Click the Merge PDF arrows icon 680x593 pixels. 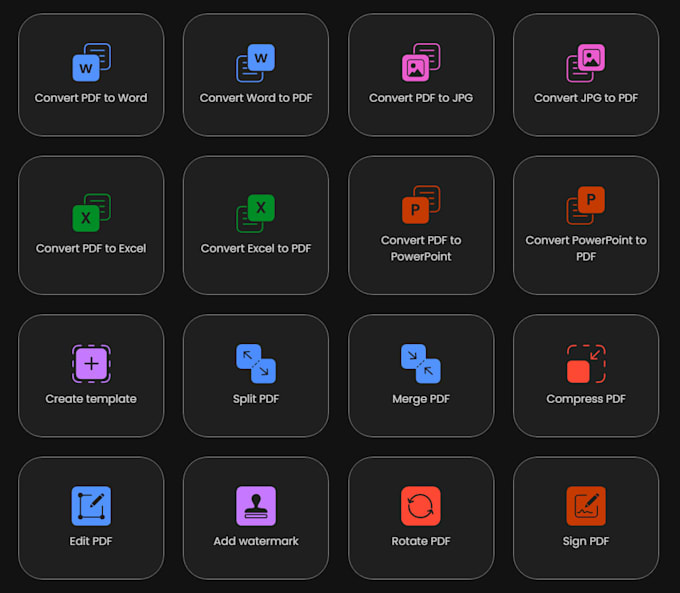(x=421, y=364)
